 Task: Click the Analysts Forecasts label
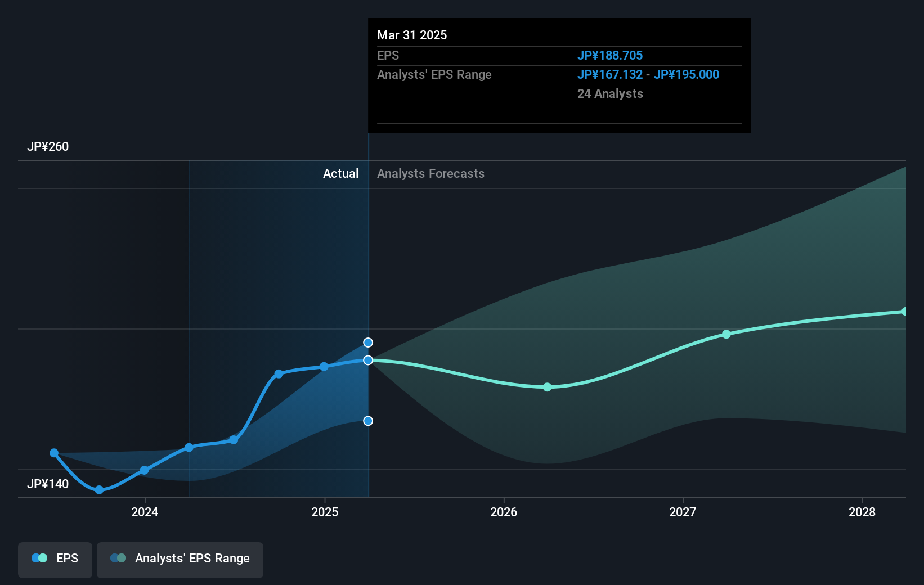[430, 174]
